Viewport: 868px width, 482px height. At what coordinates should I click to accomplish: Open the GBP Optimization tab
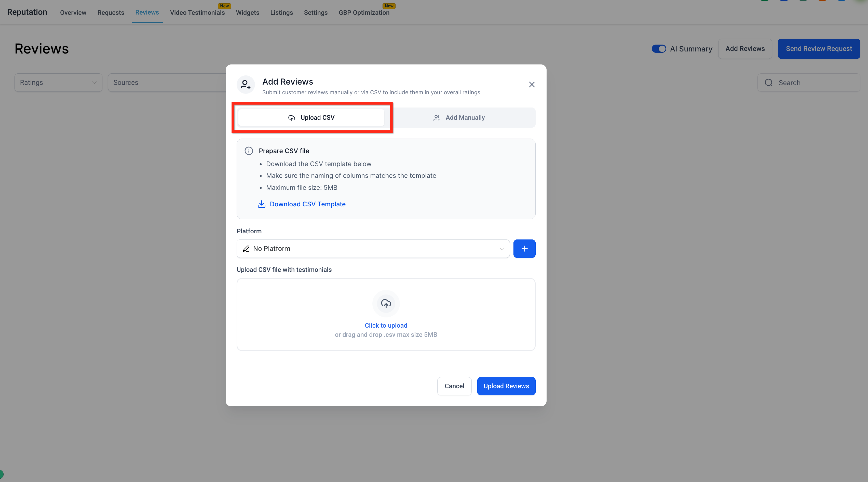coord(364,12)
